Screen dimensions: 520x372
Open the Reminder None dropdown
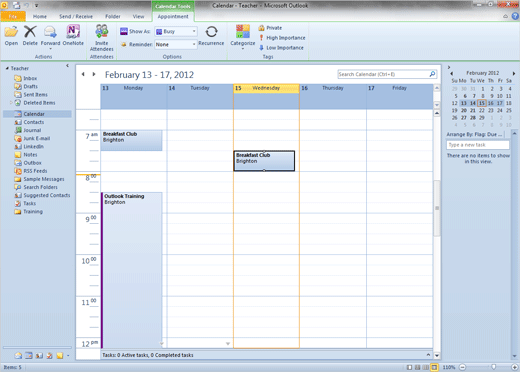pos(176,44)
